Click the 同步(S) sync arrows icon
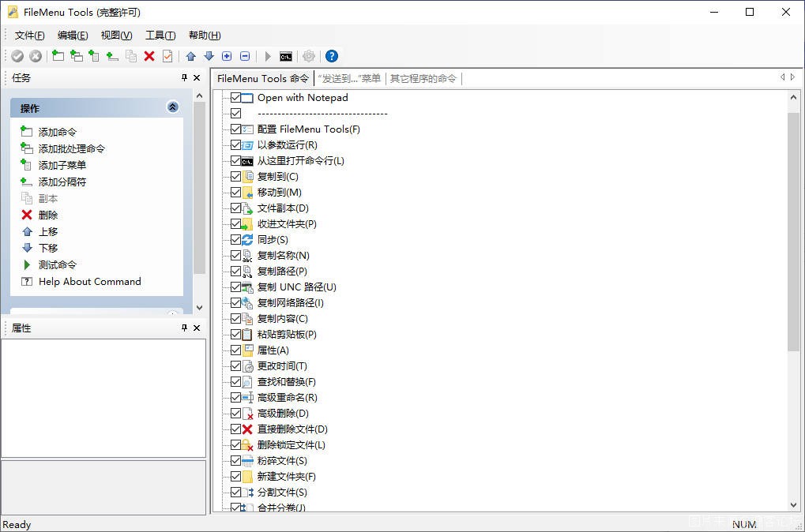Viewport: 805px width, 532px height. click(247, 240)
